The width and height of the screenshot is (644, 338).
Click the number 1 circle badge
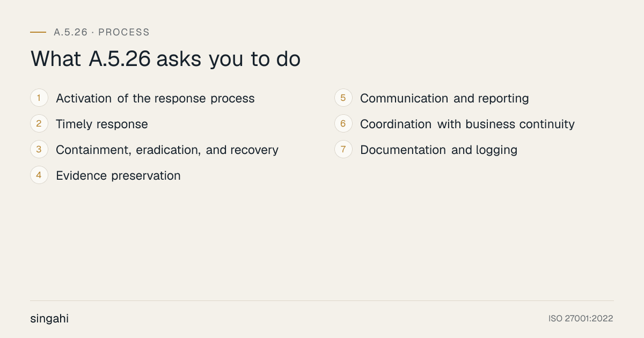pyautogui.click(x=39, y=98)
